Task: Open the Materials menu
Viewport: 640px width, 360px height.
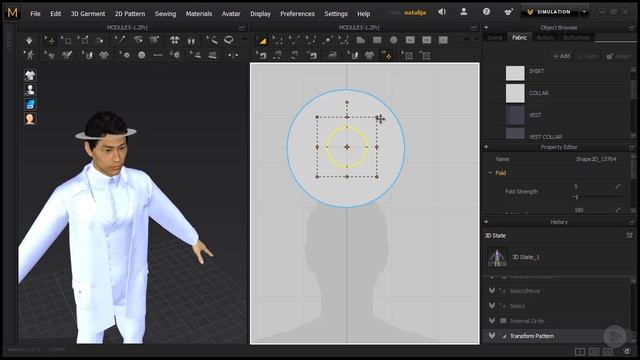Action: tap(199, 13)
